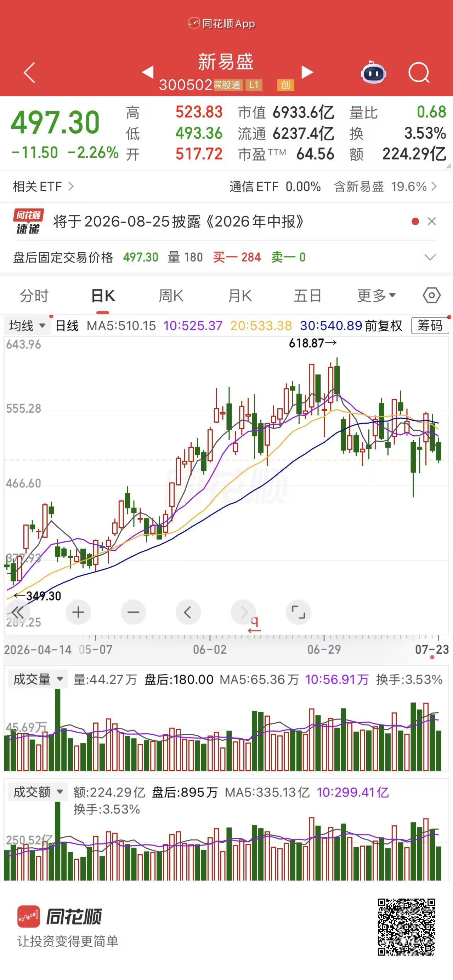Tap the 同花顺速递 news icon
The width and height of the screenshot is (453, 980).
pyautogui.click(x=28, y=221)
